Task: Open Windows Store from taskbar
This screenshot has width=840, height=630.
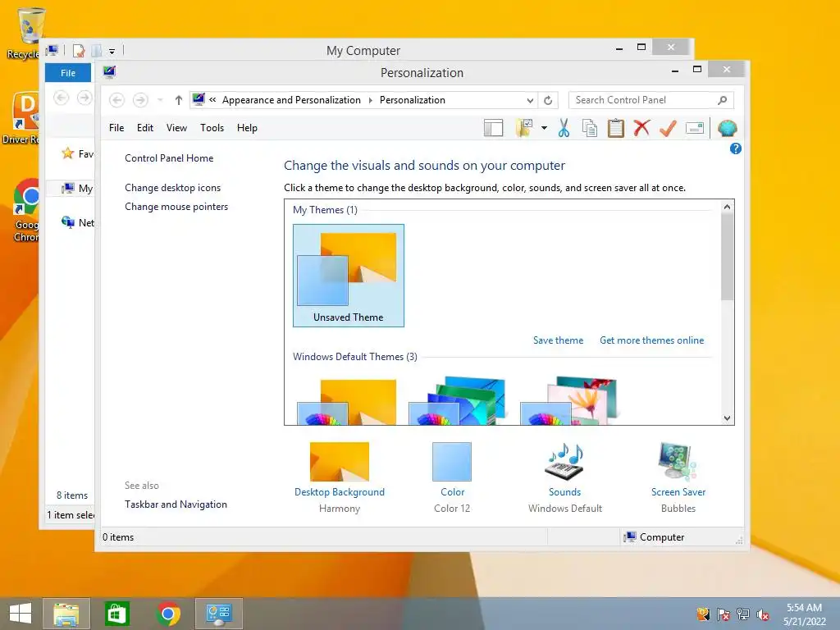Action: click(x=116, y=614)
